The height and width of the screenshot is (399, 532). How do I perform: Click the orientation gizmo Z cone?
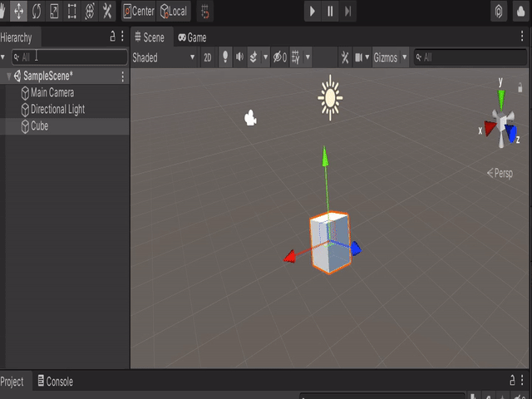click(x=510, y=133)
